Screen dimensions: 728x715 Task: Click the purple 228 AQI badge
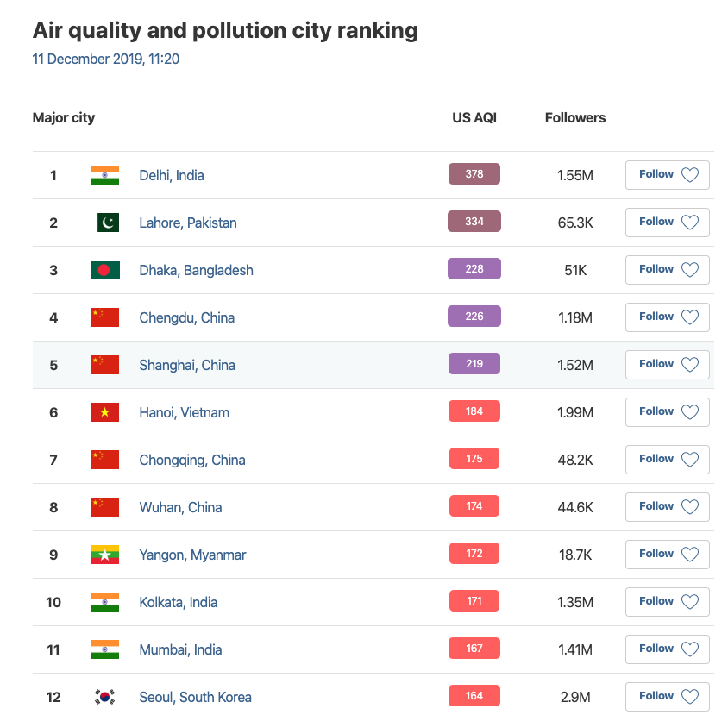point(474,269)
